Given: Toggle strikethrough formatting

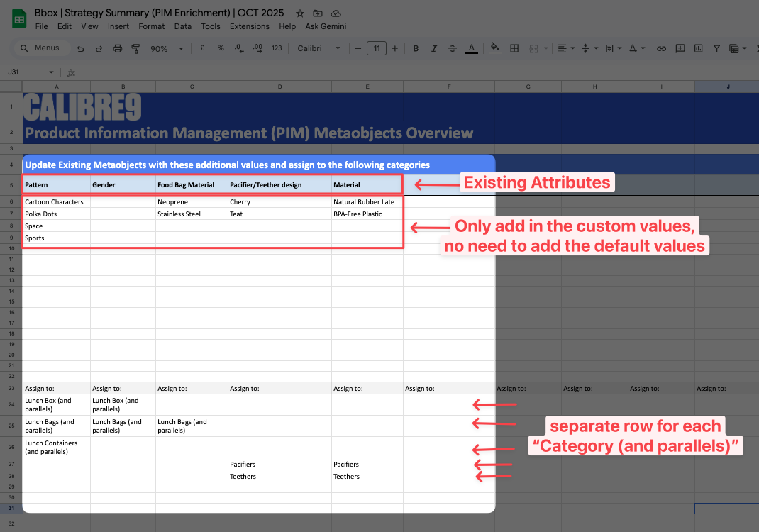Looking at the screenshot, I should [453, 48].
